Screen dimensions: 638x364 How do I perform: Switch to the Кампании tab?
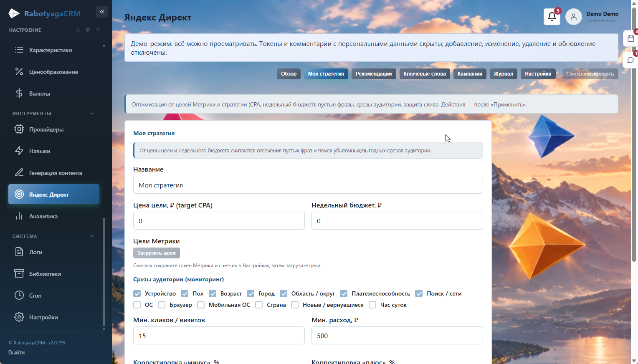point(470,74)
